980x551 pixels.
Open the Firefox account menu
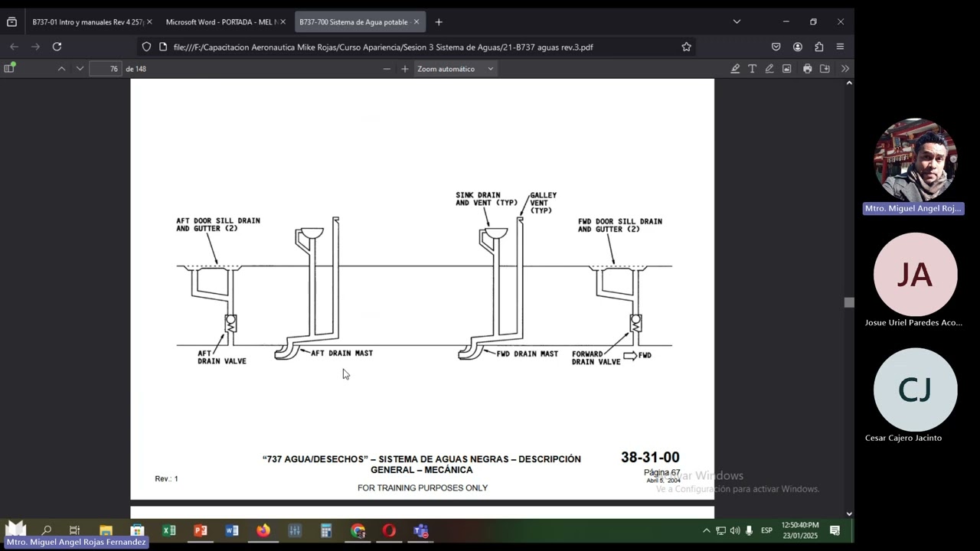[x=797, y=47]
